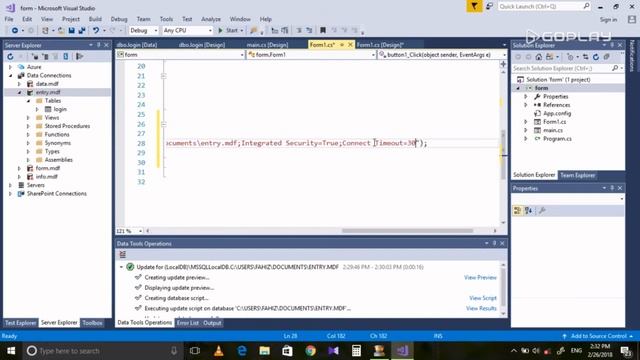Click the Task View icon

[x=195, y=351]
